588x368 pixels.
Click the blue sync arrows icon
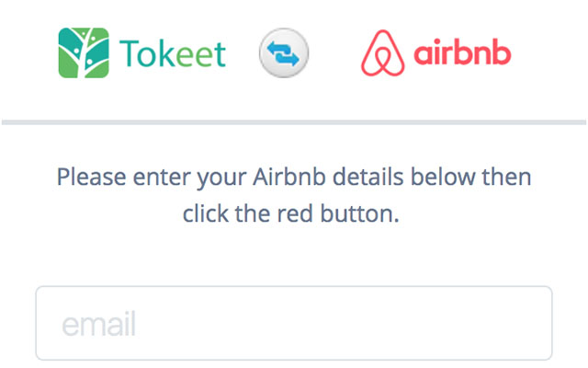284,53
